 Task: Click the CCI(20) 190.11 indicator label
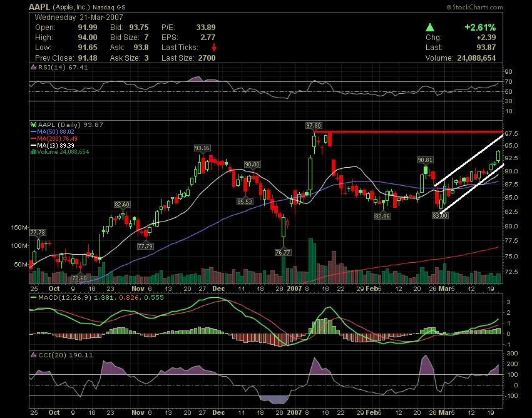[x=65, y=355]
